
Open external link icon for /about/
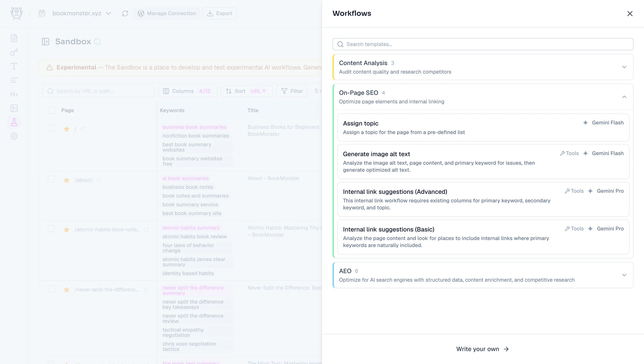(x=98, y=180)
